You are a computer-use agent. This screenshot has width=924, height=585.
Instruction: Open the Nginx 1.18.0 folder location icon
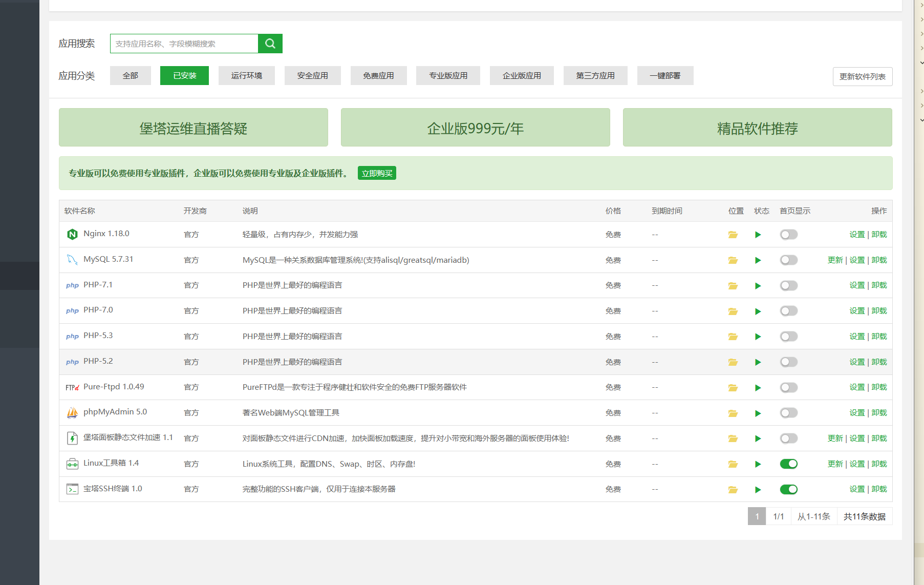(733, 235)
